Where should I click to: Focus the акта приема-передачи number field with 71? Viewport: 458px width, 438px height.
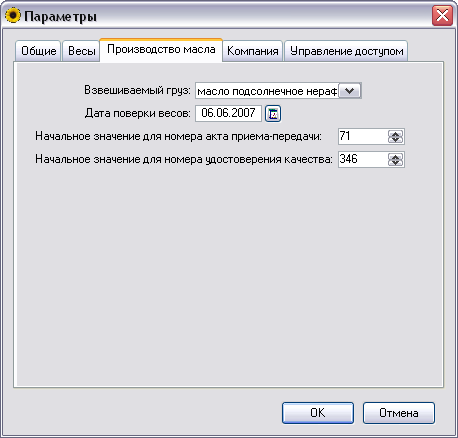tap(363, 136)
